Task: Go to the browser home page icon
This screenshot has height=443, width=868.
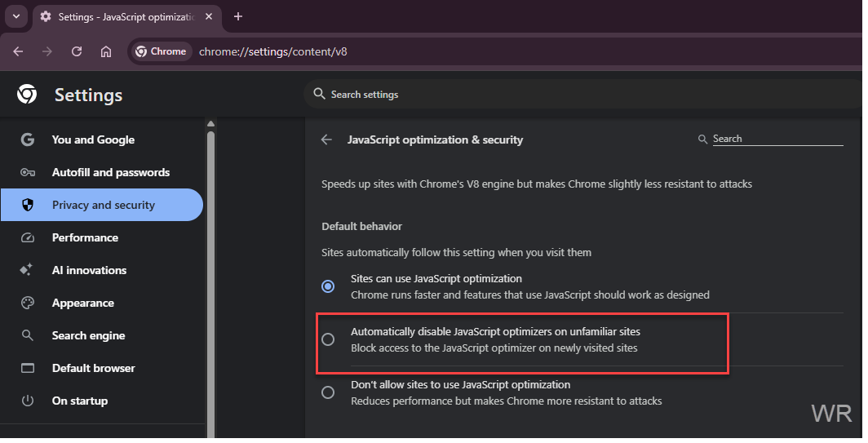Action: 106,51
